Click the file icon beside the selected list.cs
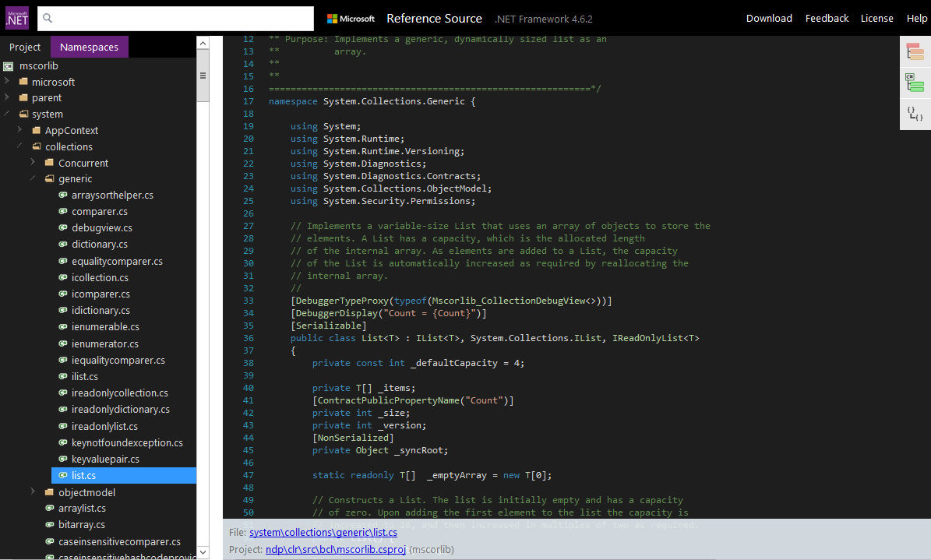This screenshot has height=560, width=931. [x=63, y=475]
